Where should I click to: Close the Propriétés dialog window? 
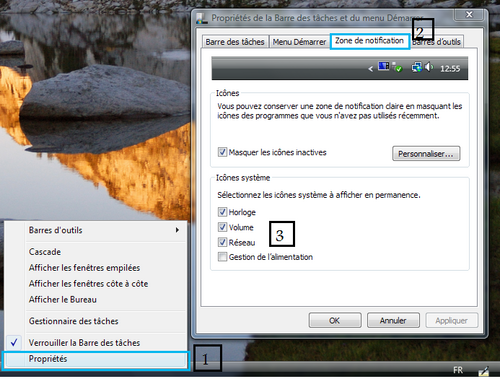click(x=469, y=15)
